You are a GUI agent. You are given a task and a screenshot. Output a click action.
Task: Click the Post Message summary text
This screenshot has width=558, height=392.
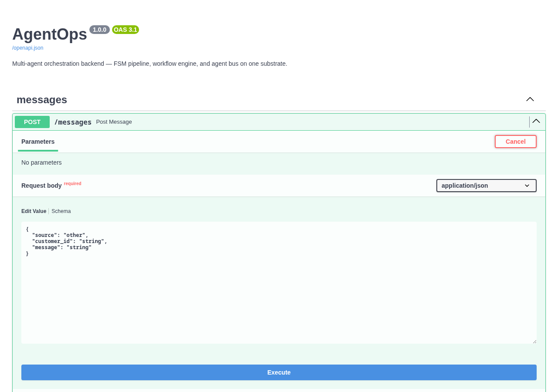114,122
